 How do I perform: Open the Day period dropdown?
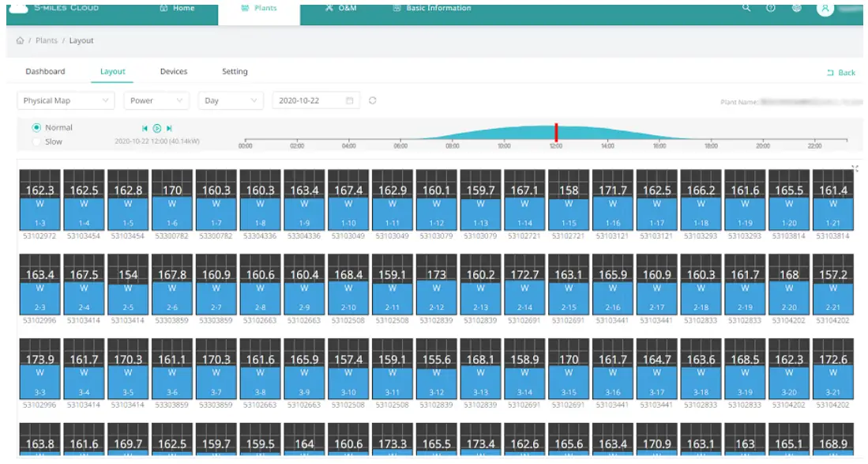tap(230, 101)
